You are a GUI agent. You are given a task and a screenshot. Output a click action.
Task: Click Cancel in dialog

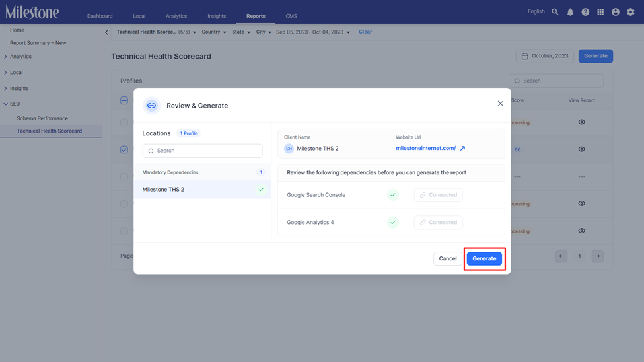(x=448, y=258)
